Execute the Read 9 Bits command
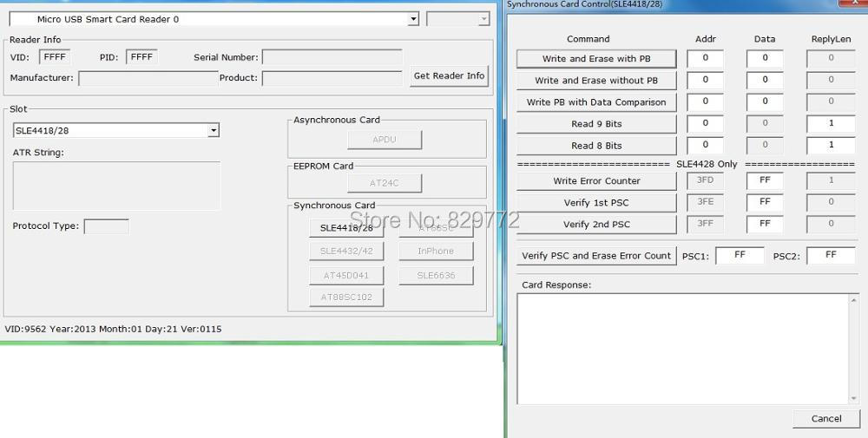Screen dimensions: 868x438 point(596,124)
